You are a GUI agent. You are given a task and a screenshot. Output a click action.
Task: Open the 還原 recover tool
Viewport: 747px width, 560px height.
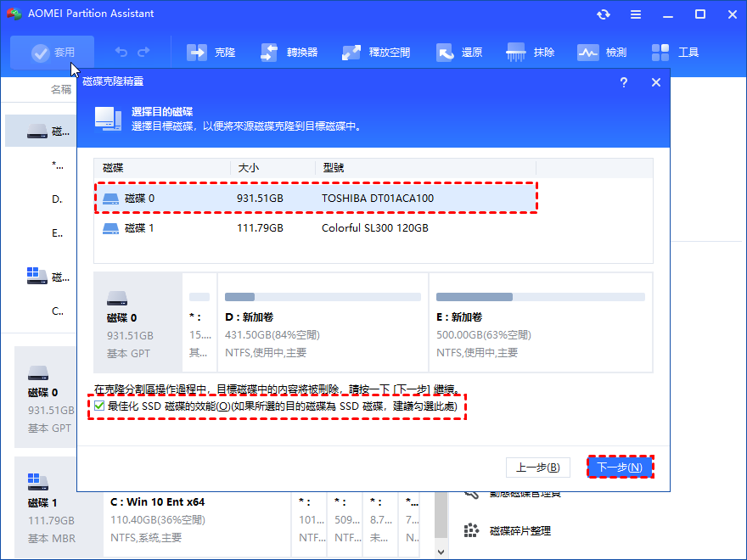pyautogui.click(x=459, y=53)
